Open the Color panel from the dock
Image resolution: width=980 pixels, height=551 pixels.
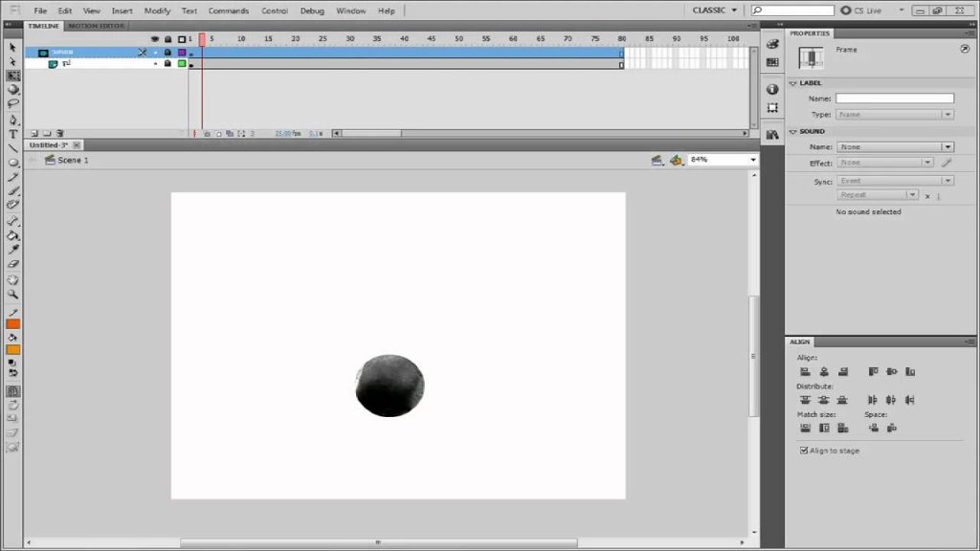coord(772,44)
